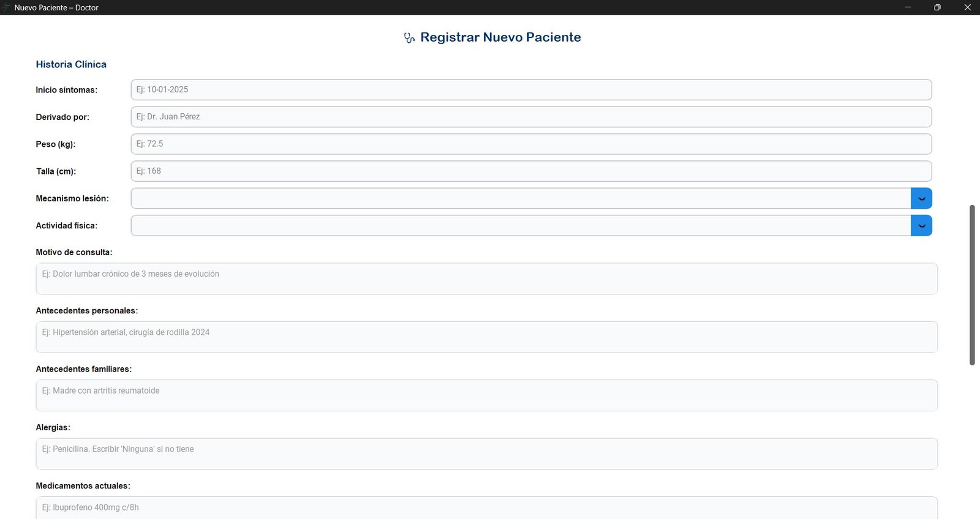Click the Derivado por input field
The image size is (980, 519).
point(531,117)
